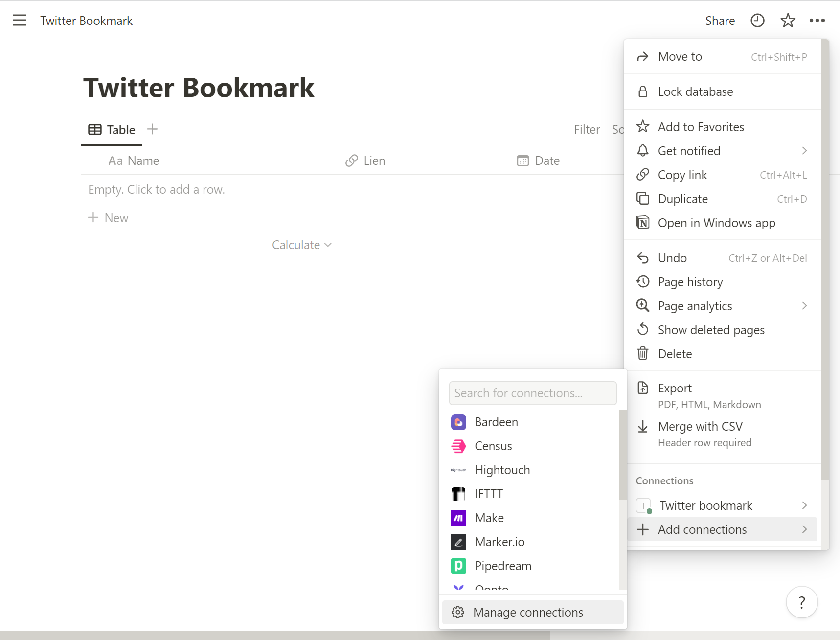Click the Search for connections field

533,393
